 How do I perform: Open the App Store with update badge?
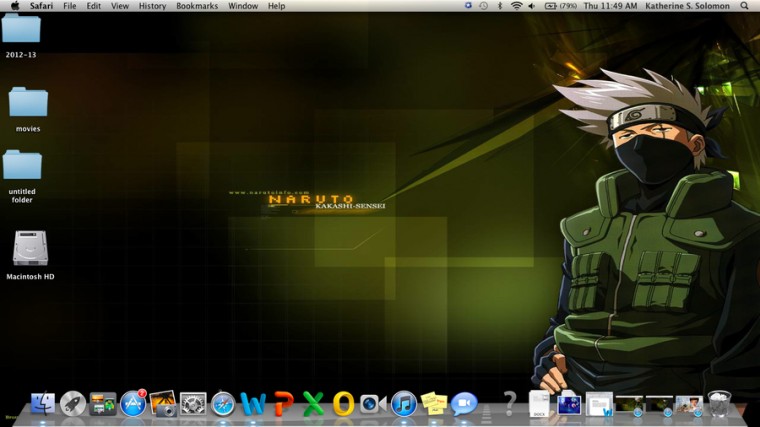click(133, 403)
